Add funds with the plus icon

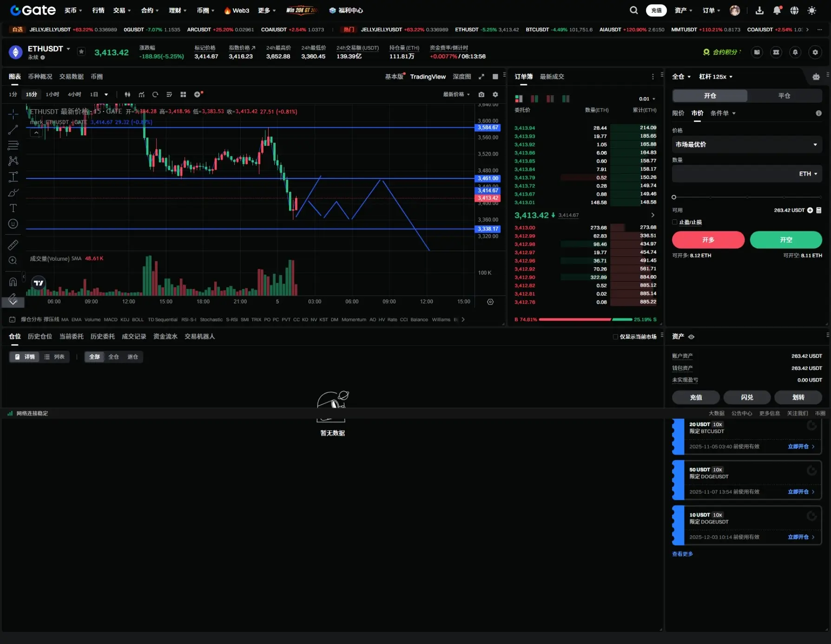(810, 210)
